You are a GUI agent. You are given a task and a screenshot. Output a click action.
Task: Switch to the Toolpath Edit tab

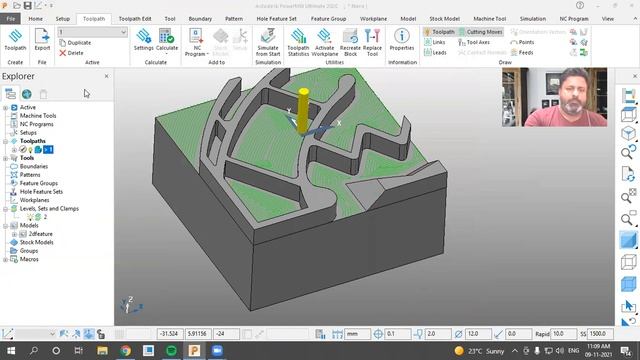click(x=135, y=19)
